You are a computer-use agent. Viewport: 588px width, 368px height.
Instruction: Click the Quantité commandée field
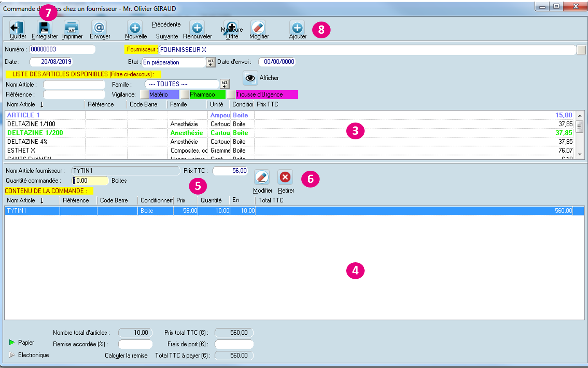pyautogui.click(x=90, y=180)
